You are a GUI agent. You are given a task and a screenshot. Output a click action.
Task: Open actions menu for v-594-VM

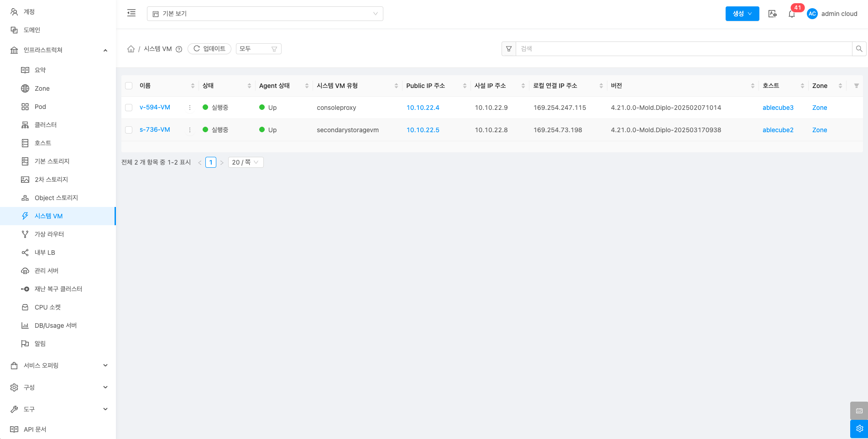click(x=190, y=108)
